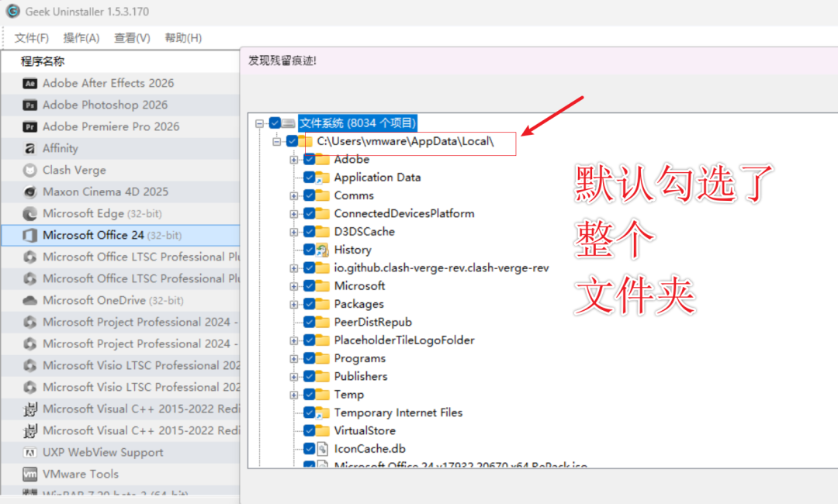Open the 帮助(H) menu
Screen dimensions: 838x504
point(183,38)
